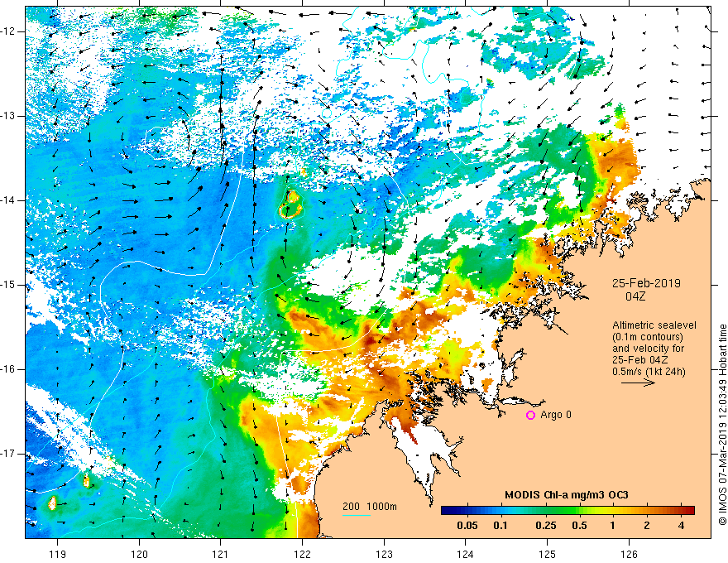
Task: Click the '200 1000m' bathymetry legend label
Action: (x=370, y=507)
